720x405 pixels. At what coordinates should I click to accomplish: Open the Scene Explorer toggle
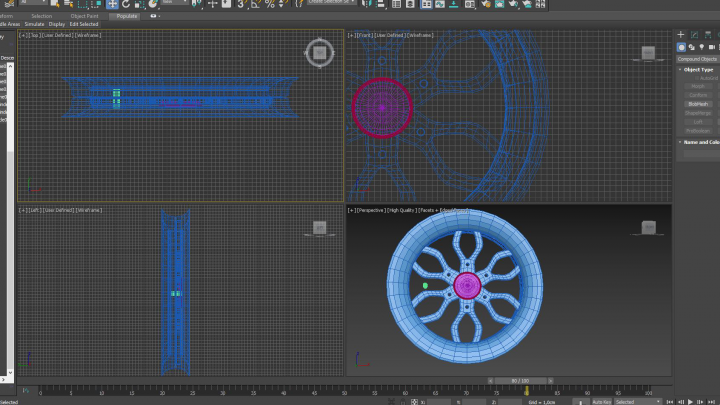[396, 4]
